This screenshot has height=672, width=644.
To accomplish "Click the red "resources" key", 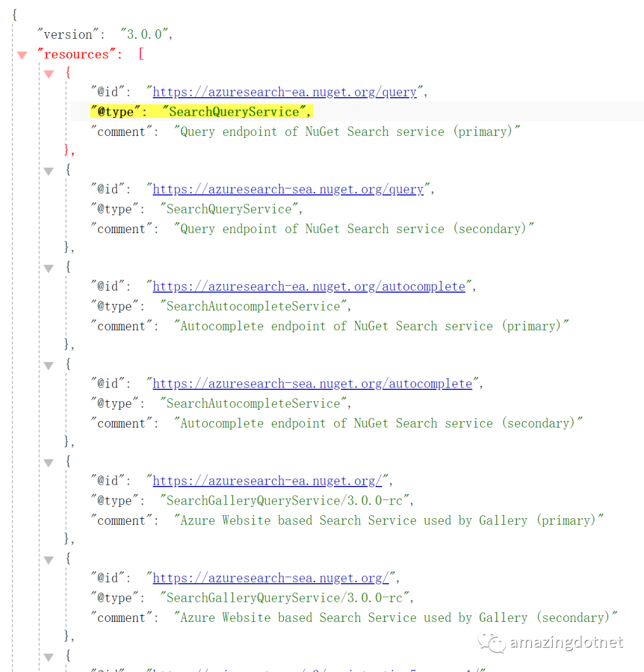I will coord(76,54).
